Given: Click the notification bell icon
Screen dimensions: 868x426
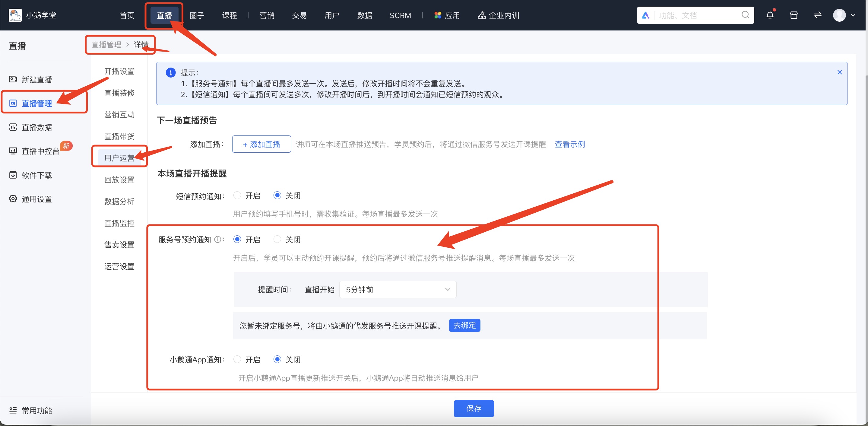Looking at the screenshot, I should pos(770,15).
